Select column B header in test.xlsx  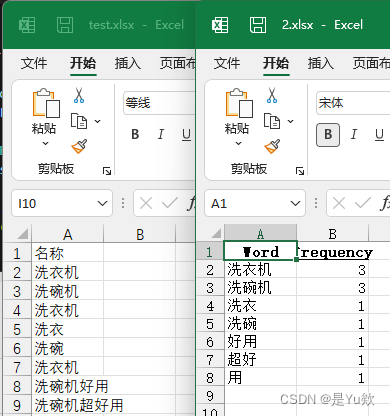point(140,234)
